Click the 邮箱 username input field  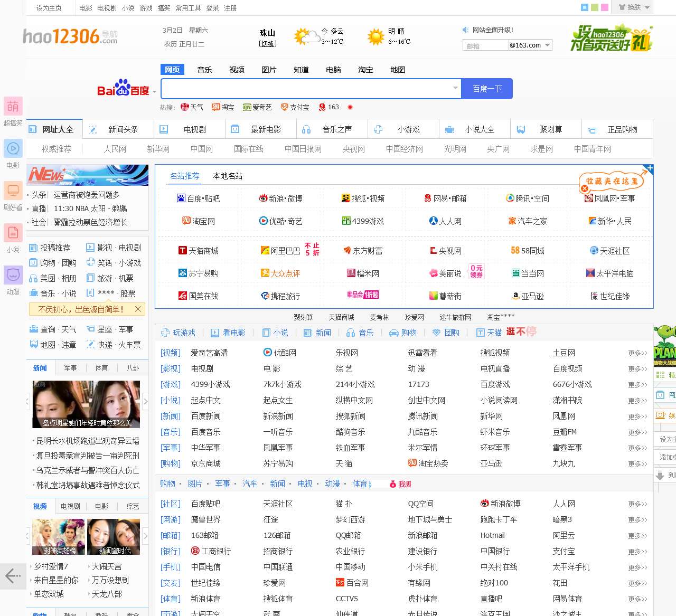(x=485, y=45)
